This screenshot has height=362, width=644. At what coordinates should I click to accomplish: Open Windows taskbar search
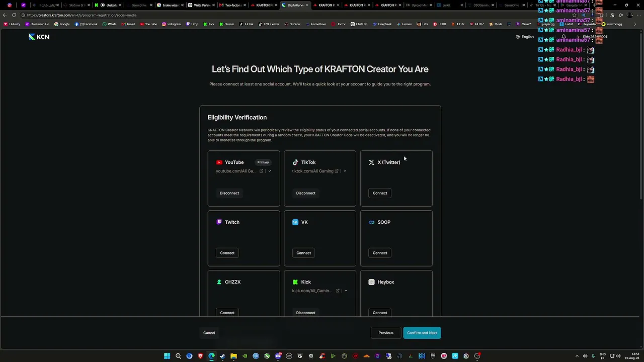pos(178,356)
